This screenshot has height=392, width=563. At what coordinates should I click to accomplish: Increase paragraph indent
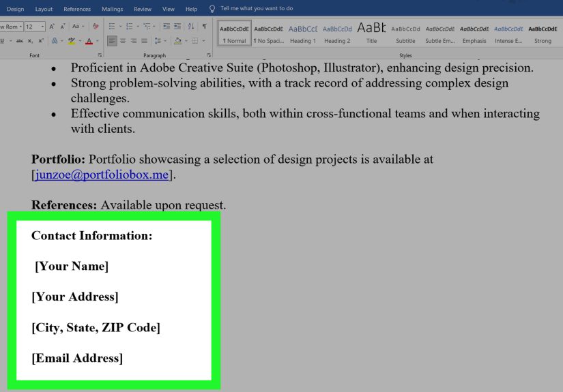click(x=177, y=27)
